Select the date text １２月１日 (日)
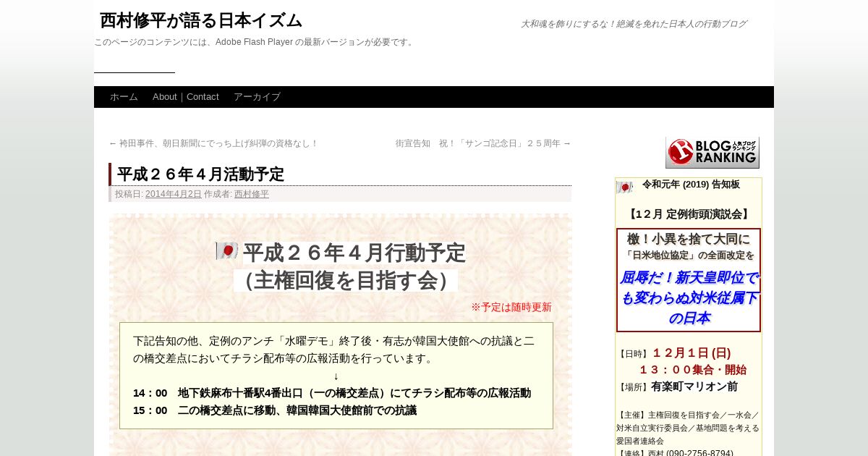The height and width of the screenshot is (456, 868). point(692,353)
